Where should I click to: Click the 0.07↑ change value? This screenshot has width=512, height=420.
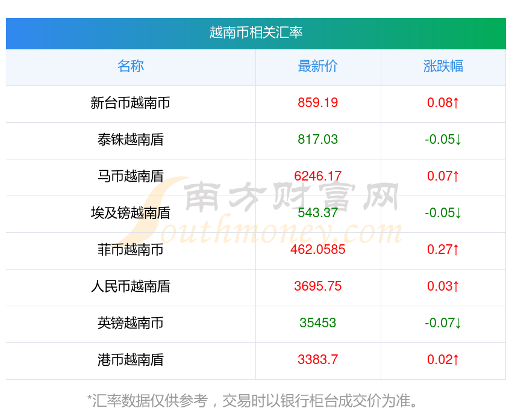443,176
